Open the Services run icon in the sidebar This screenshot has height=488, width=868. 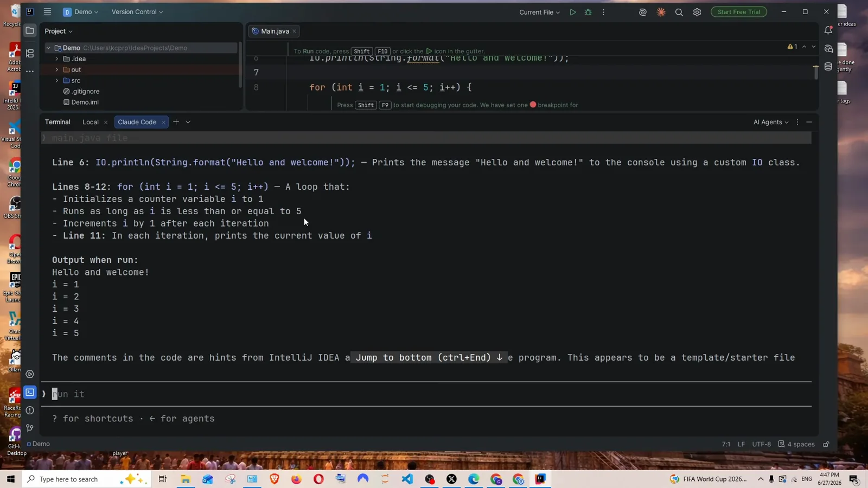[x=30, y=374]
